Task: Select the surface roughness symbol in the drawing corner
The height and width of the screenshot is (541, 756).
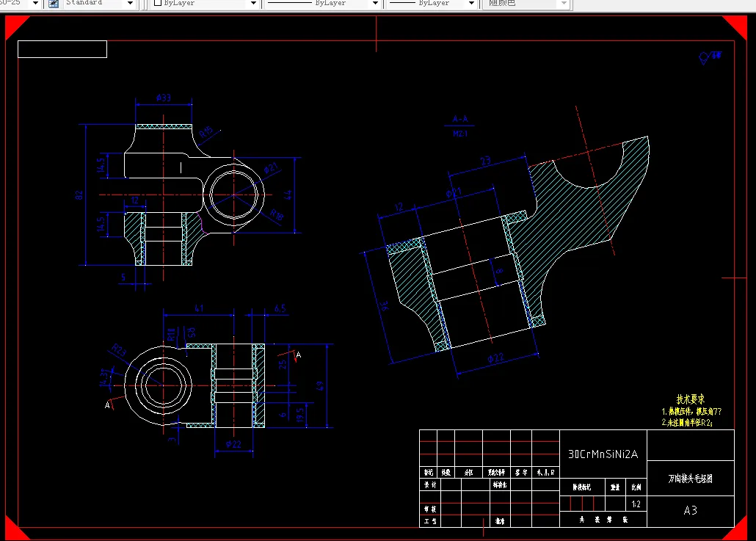Action: coord(710,57)
